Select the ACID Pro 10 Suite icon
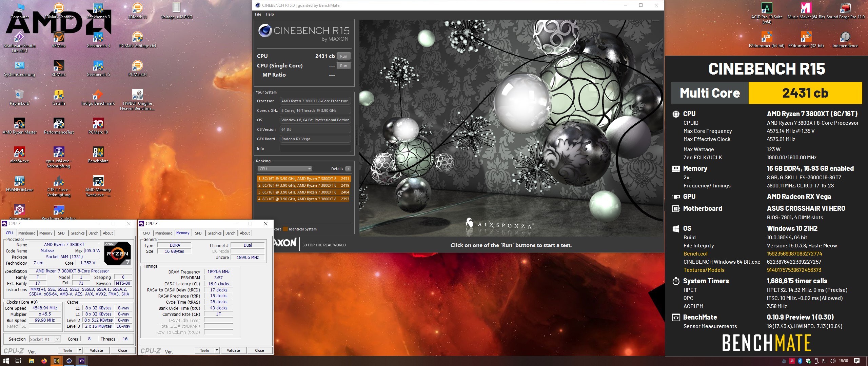Screen dimensions: 868x366 pos(767,13)
